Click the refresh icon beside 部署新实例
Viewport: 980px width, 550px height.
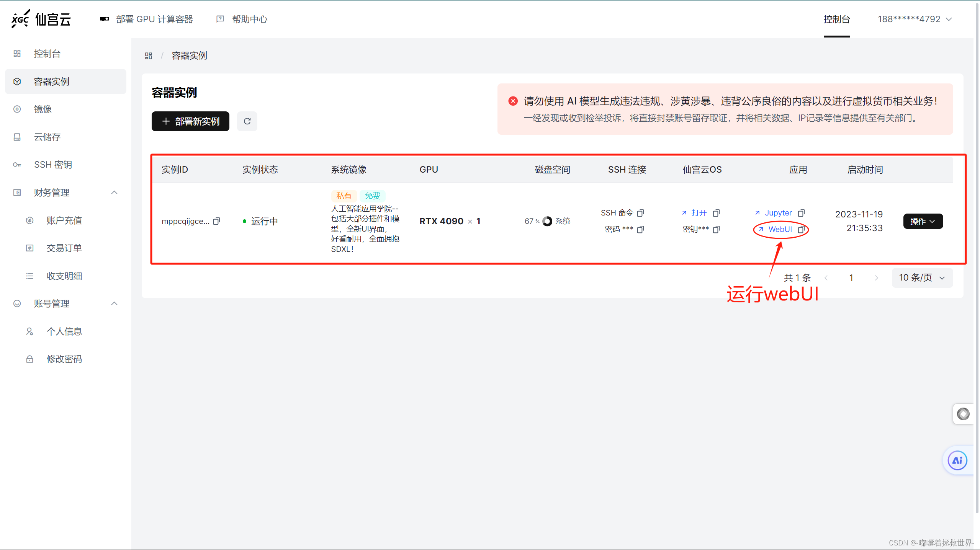coord(247,121)
